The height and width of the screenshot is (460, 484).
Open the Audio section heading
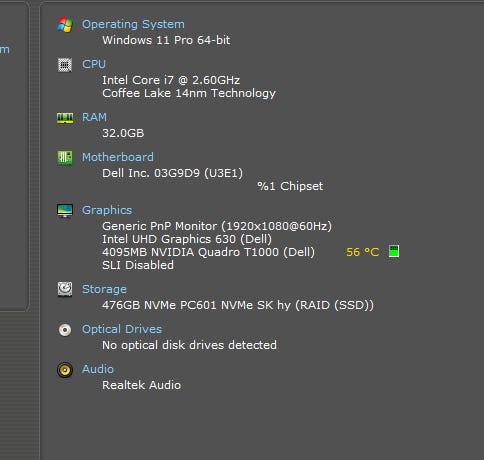(x=98, y=369)
